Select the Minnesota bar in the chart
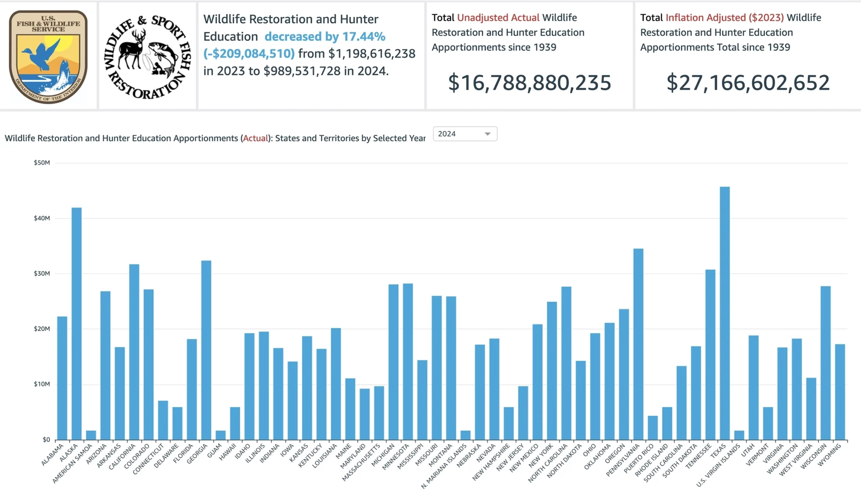 pos(408,362)
